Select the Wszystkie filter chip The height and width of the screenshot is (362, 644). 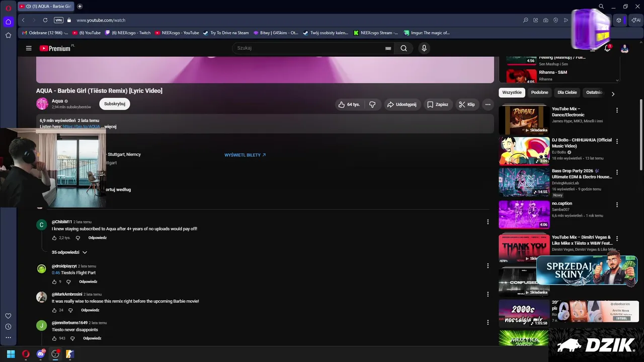click(512, 93)
